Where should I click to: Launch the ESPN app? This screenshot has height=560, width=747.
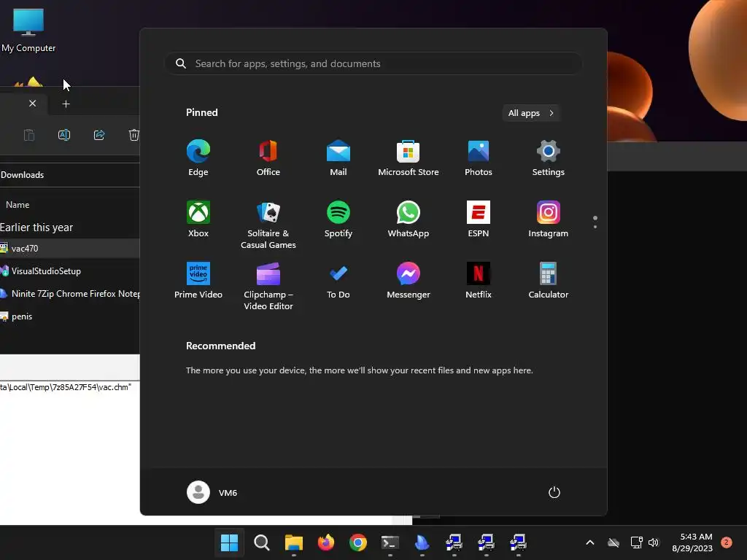click(x=479, y=219)
